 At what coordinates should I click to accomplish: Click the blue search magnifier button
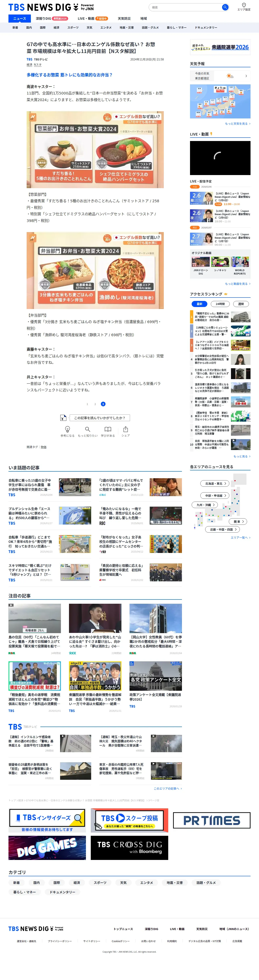tap(225, 7)
